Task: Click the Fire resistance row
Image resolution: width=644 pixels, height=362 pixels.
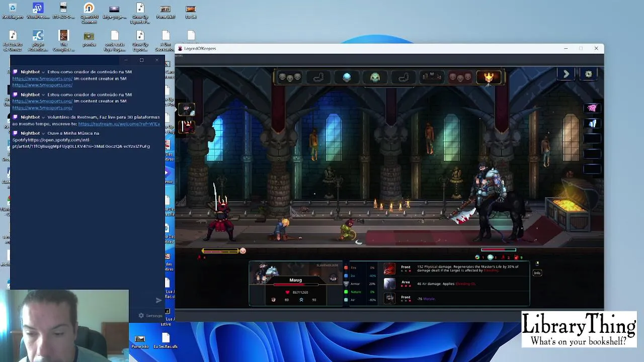Action: coord(360,267)
